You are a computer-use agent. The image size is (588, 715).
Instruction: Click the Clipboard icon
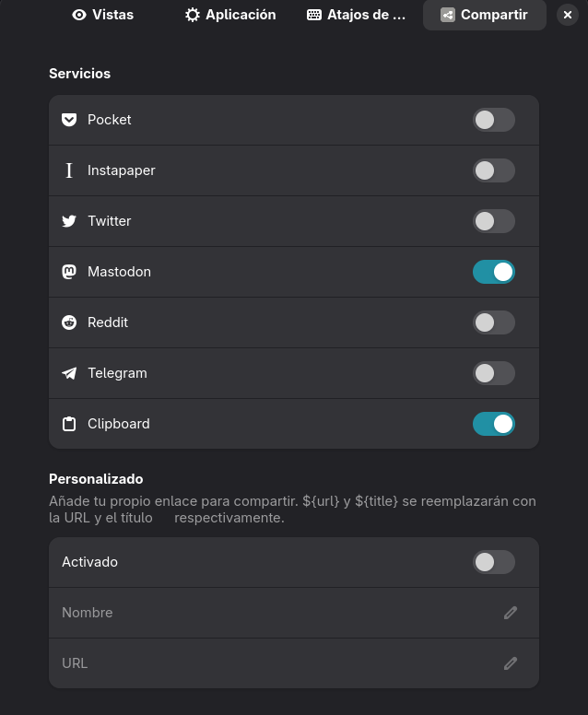tap(69, 424)
